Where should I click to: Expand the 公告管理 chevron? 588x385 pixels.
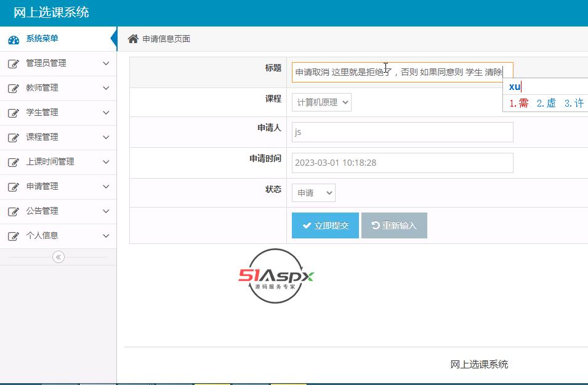click(x=106, y=211)
